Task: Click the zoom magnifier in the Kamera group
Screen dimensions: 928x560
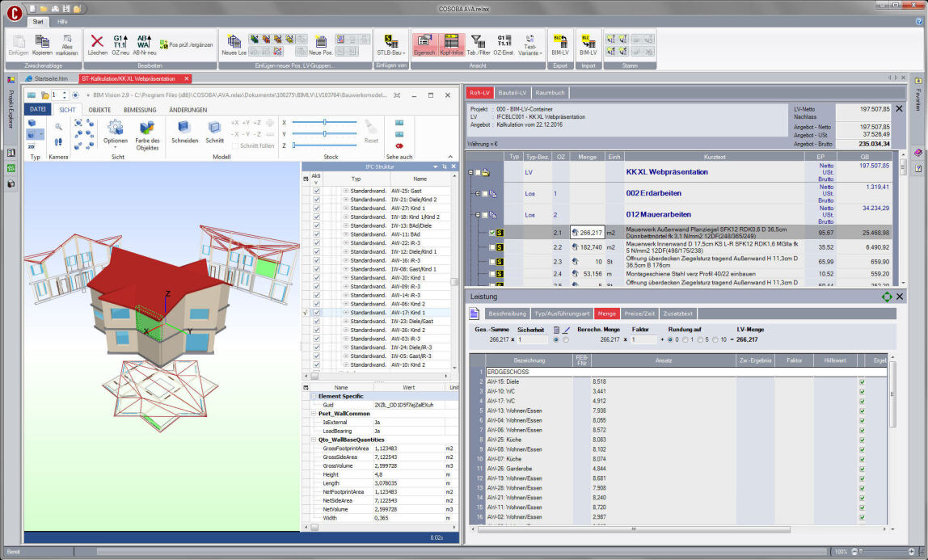Action: pyautogui.click(x=58, y=127)
